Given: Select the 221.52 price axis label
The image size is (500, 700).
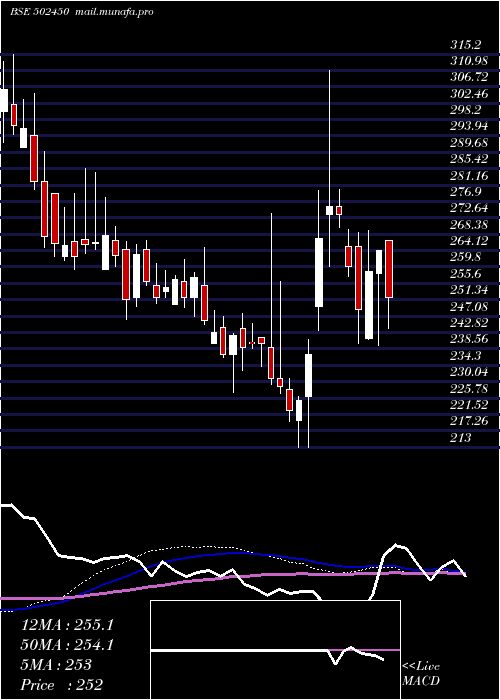Looking at the screenshot, I should [x=469, y=405].
